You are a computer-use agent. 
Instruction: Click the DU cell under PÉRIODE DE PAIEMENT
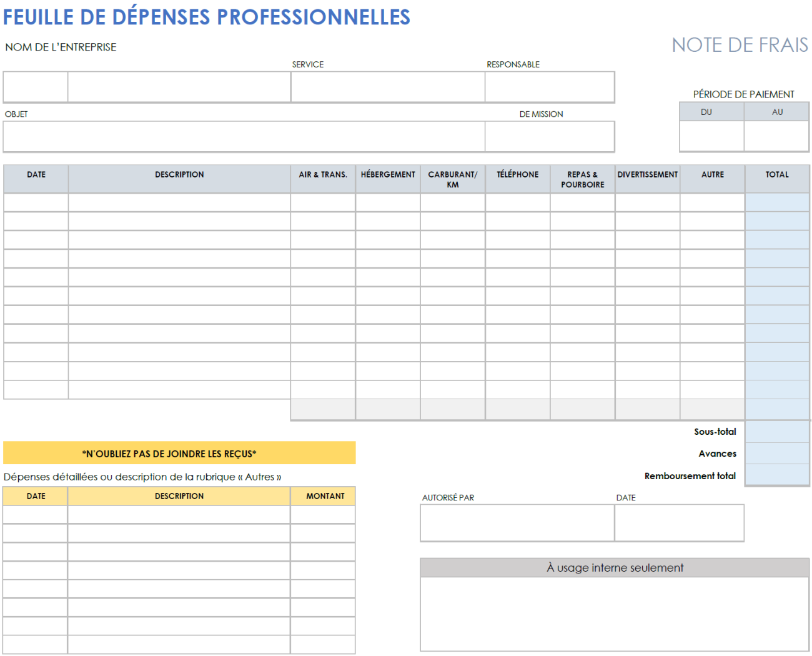711,134
